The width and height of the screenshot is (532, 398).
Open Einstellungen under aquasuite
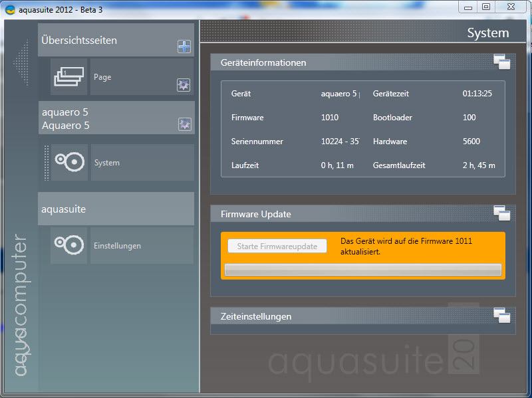click(142, 245)
